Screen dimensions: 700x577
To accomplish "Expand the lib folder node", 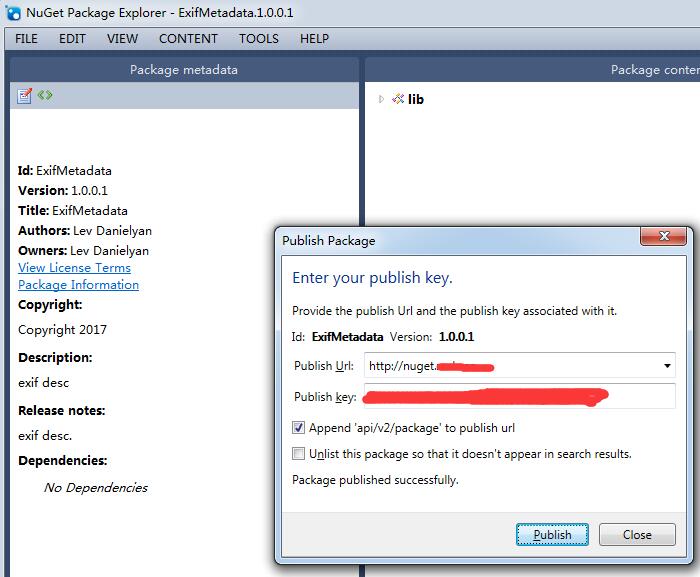I will point(381,99).
